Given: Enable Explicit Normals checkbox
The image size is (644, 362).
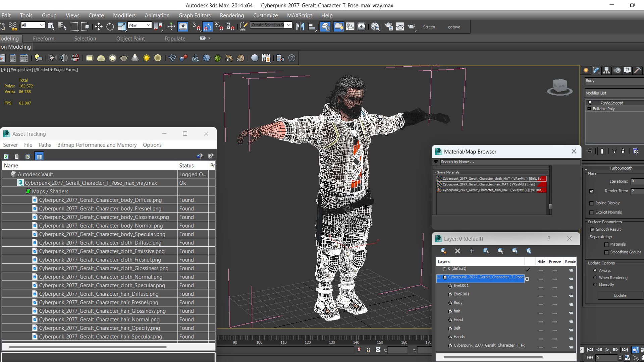Looking at the screenshot, I should pyautogui.click(x=591, y=213).
